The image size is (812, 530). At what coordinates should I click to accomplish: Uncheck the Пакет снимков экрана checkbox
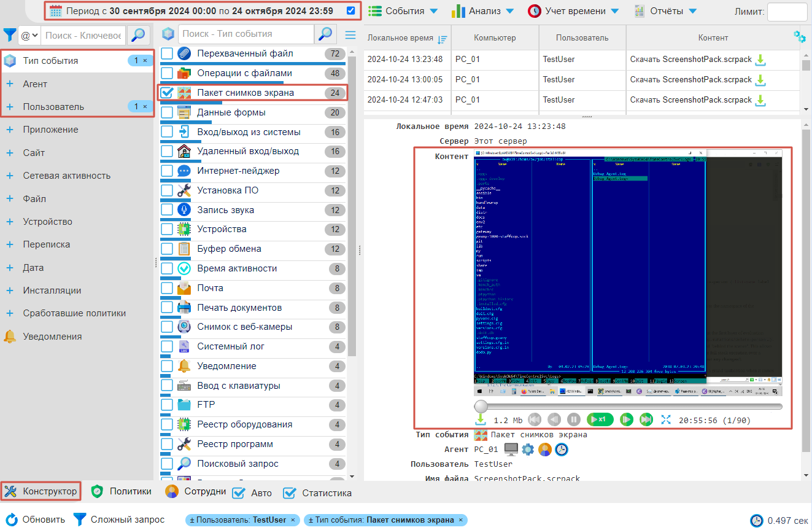(x=167, y=93)
